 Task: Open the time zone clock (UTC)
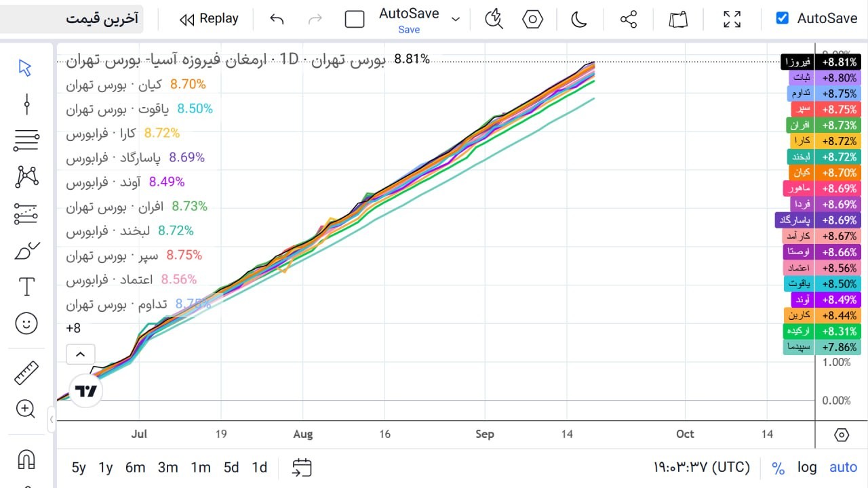(x=702, y=467)
